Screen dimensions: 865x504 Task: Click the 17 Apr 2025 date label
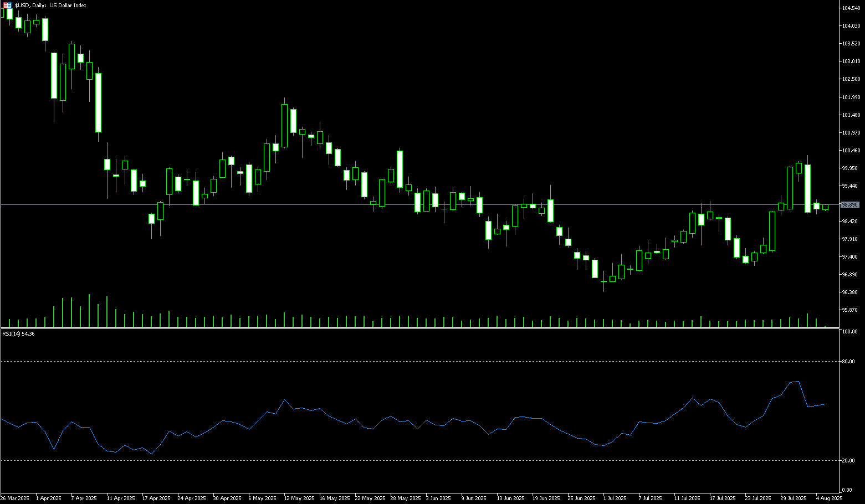click(156, 498)
